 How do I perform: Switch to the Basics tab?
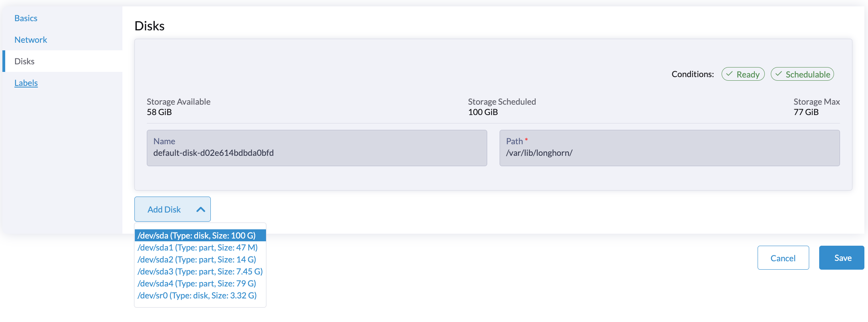(26, 18)
